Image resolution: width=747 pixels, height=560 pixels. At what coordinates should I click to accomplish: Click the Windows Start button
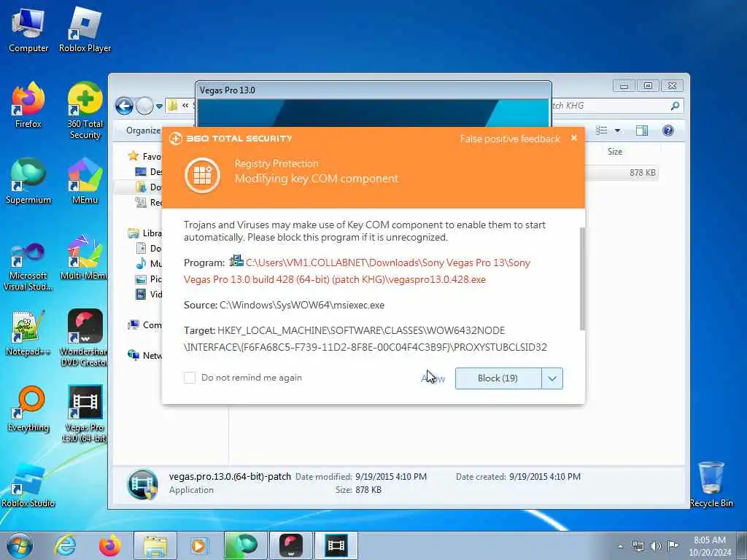click(x=20, y=545)
